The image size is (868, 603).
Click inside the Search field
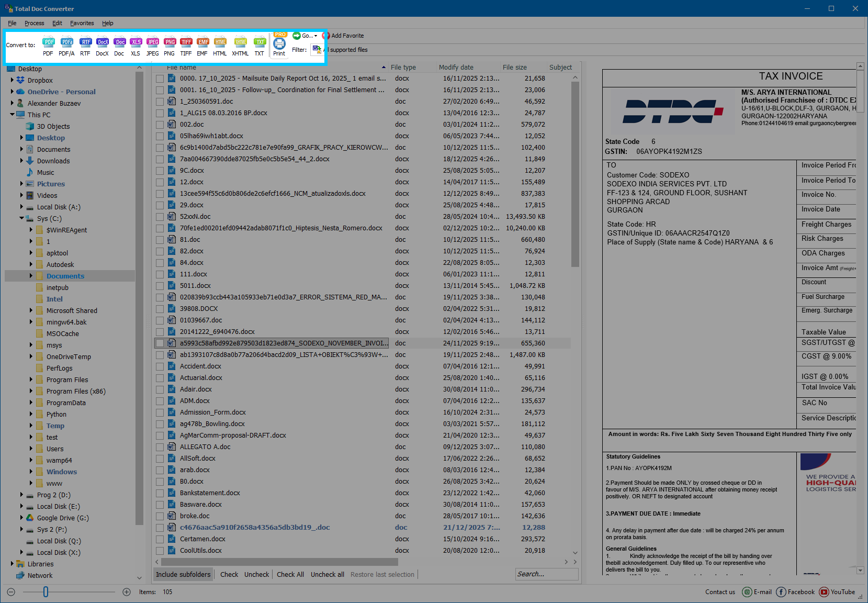[x=546, y=574]
